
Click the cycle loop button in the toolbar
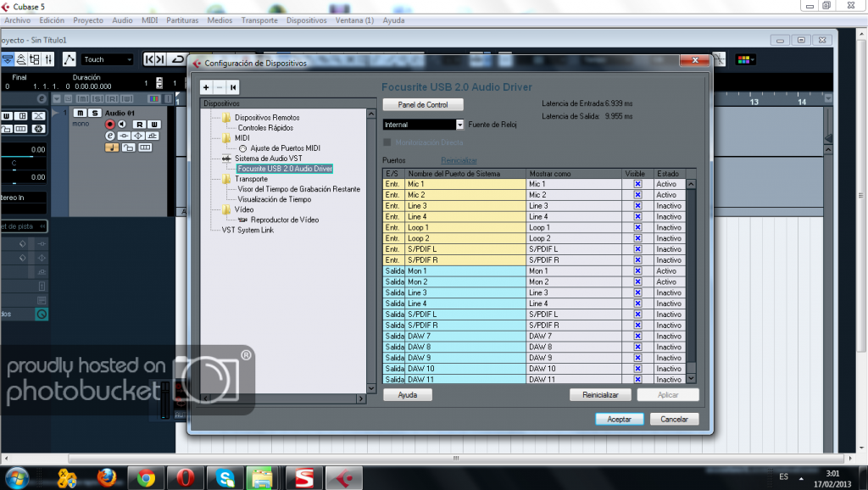point(178,59)
